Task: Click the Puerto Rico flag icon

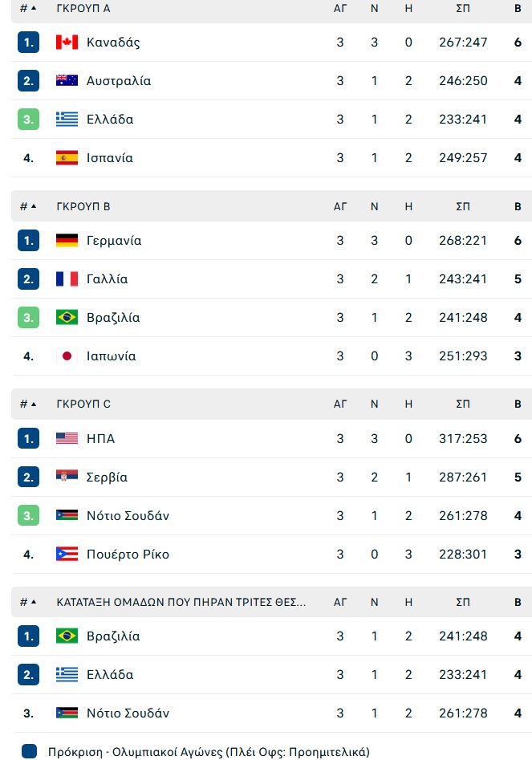Action: click(67, 554)
